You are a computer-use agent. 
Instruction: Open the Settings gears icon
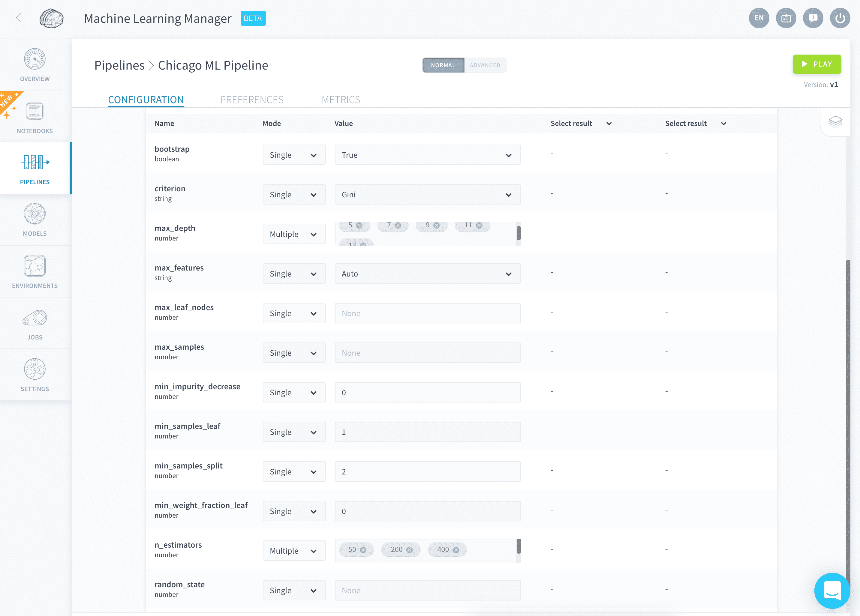35,369
